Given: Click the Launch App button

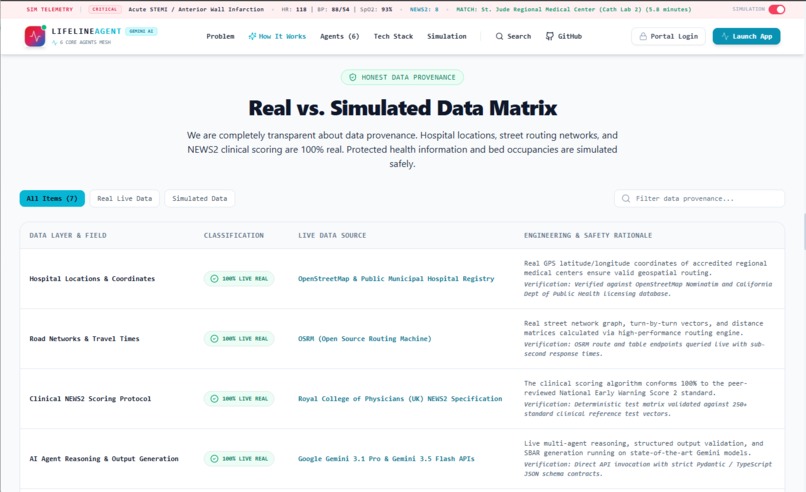Looking at the screenshot, I should 746,37.
